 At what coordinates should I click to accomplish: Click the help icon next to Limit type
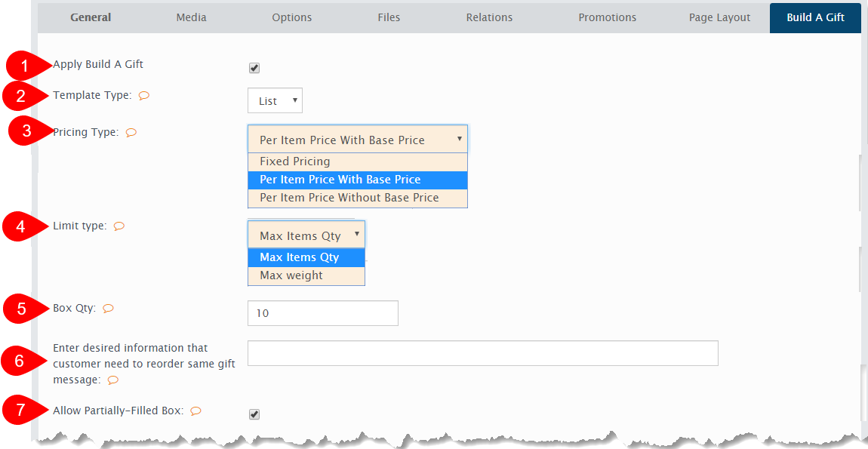(119, 226)
